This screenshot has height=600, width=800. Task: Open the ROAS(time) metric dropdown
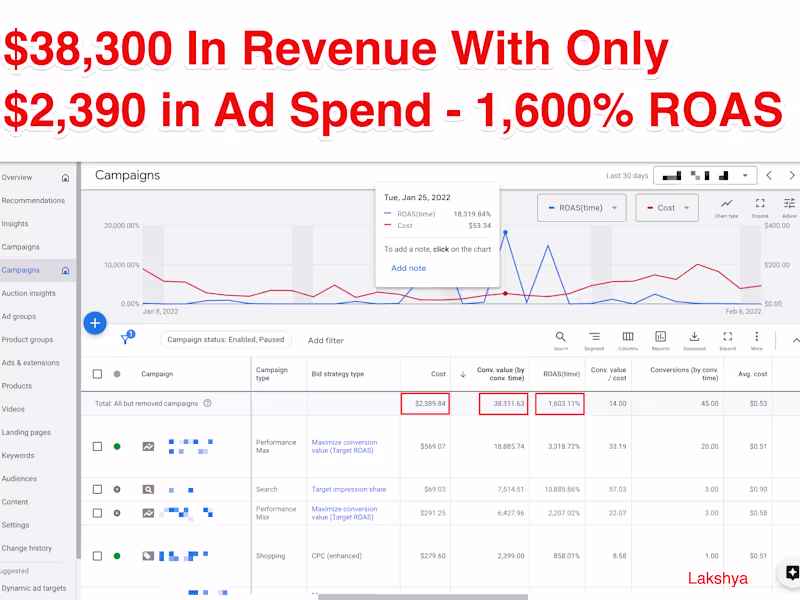[x=582, y=208]
